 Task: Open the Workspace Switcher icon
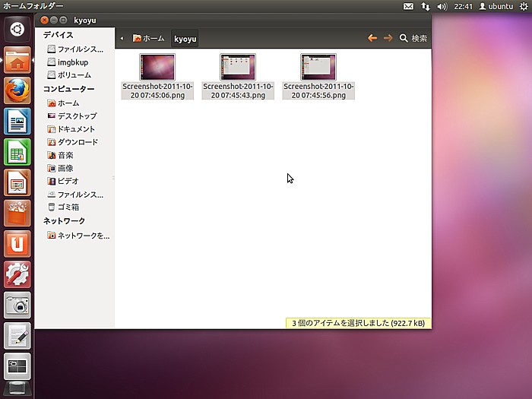tap(17, 366)
